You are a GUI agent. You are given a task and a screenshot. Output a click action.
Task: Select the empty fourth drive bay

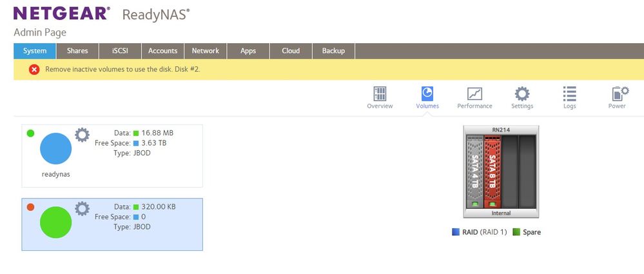[x=527, y=171]
